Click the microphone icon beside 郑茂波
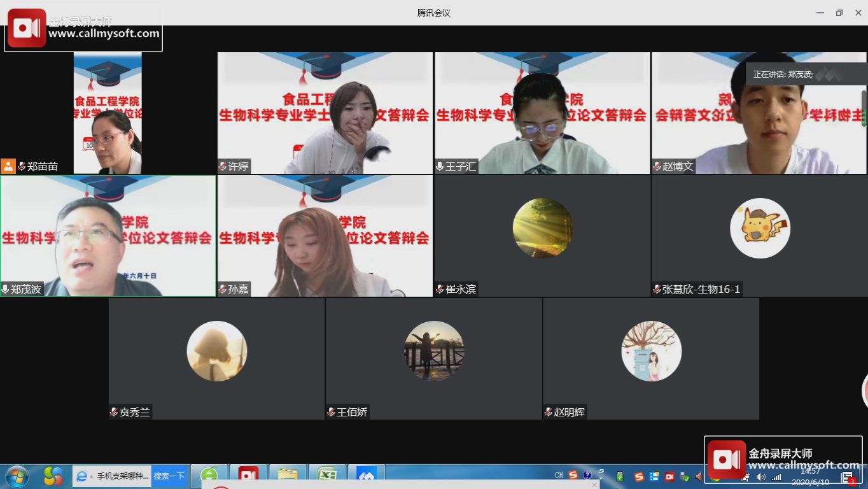 tap(6, 289)
